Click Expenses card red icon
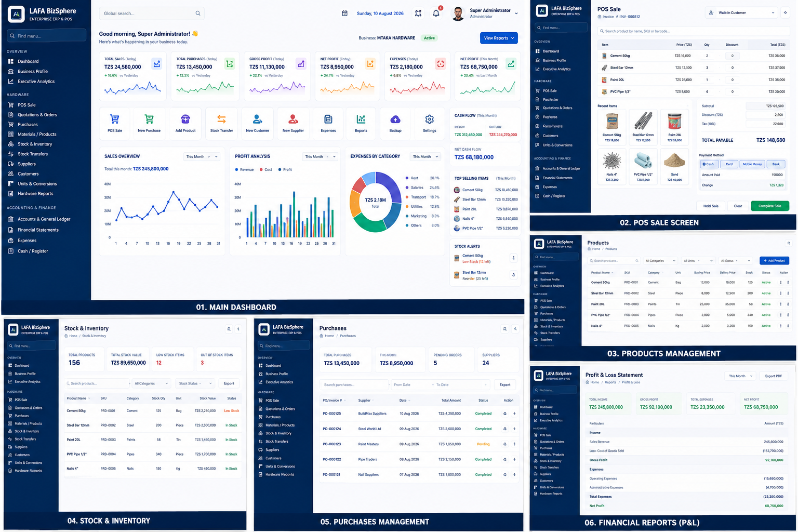The image size is (798, 532). 441,64
